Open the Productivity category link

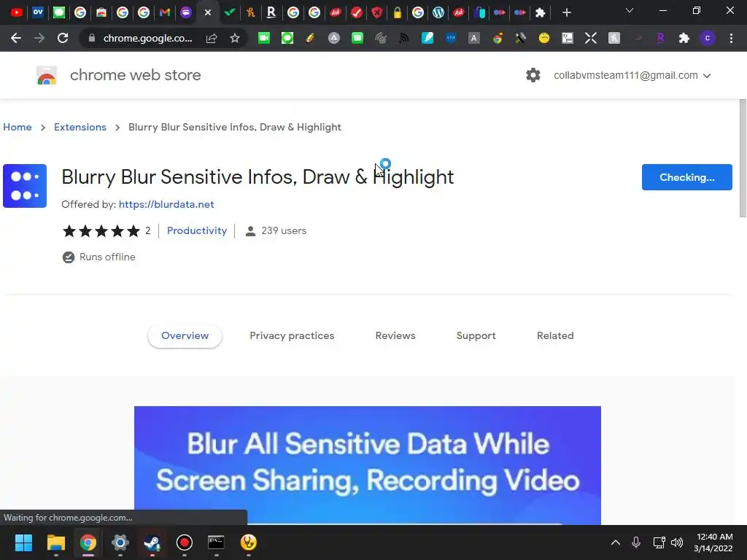pos(197,230)
